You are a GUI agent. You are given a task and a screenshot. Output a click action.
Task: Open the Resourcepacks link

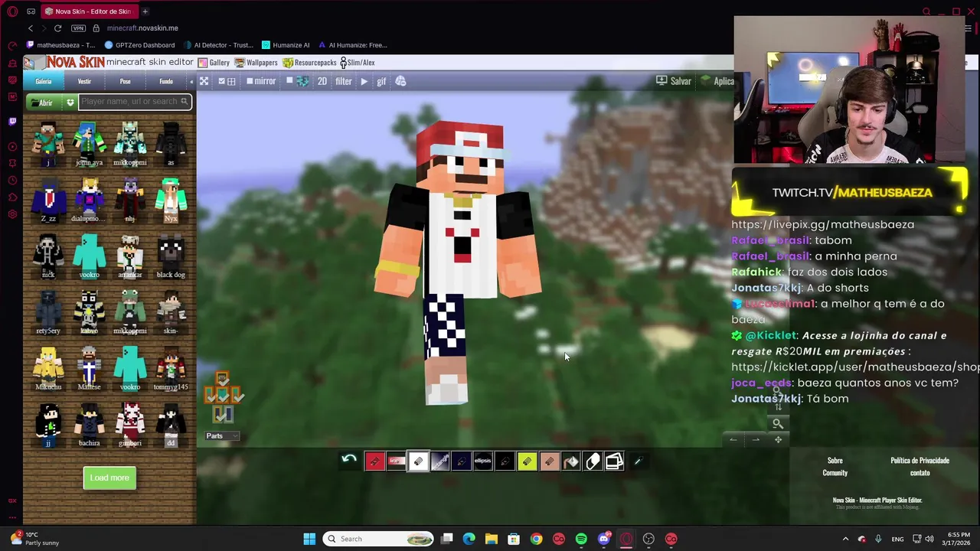coord(309,63)
